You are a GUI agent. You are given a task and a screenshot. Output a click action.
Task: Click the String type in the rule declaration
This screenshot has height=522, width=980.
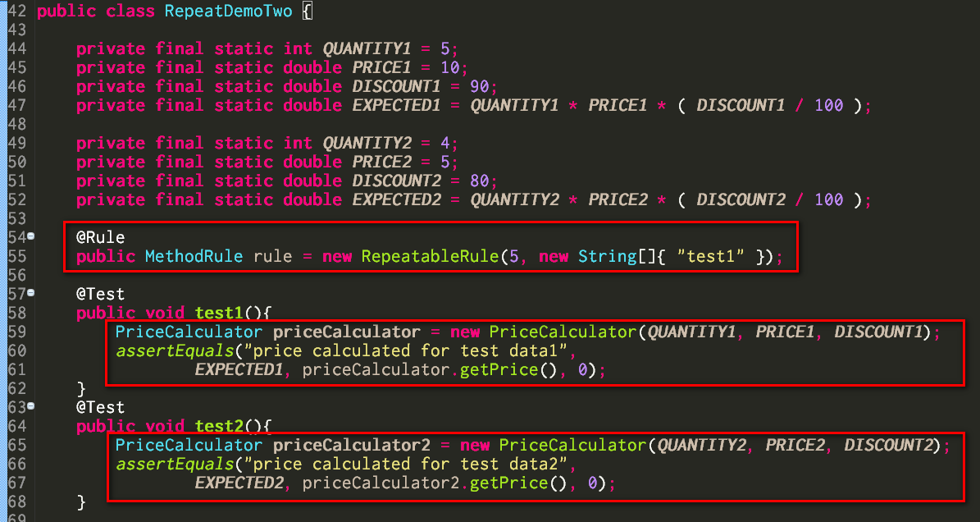coord(608,257)
